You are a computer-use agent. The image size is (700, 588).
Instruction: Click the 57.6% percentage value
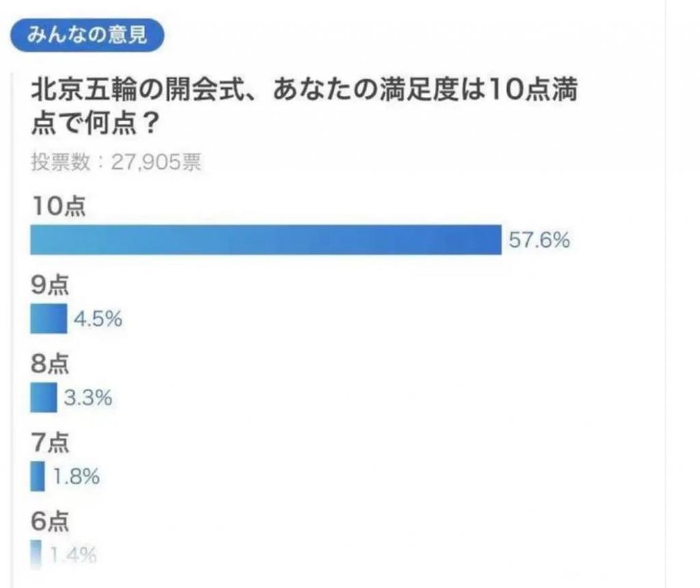point(539,240)
